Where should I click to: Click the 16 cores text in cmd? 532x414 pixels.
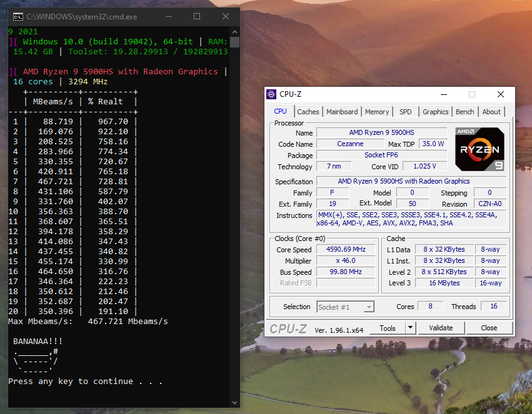[x=33, y=82]
